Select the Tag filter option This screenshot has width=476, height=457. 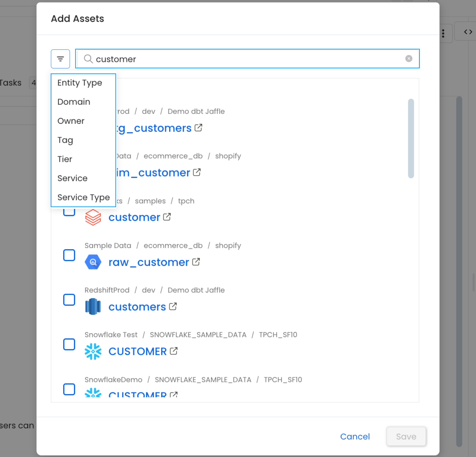pyautogui.click(x=65, y=140)
